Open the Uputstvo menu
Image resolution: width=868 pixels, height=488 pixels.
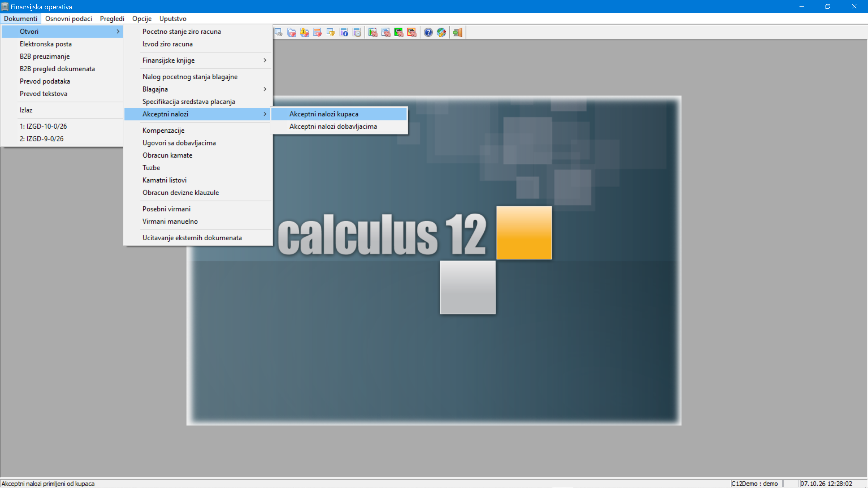[173, 19]
